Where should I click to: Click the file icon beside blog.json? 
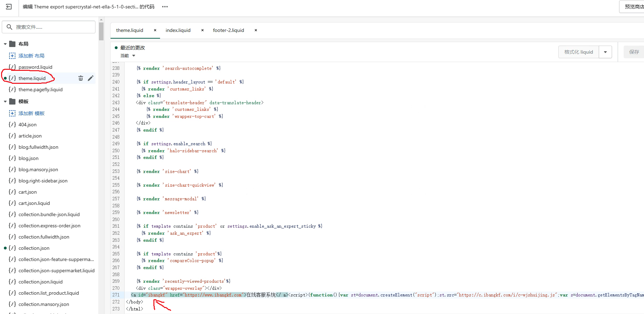(12, 158)
